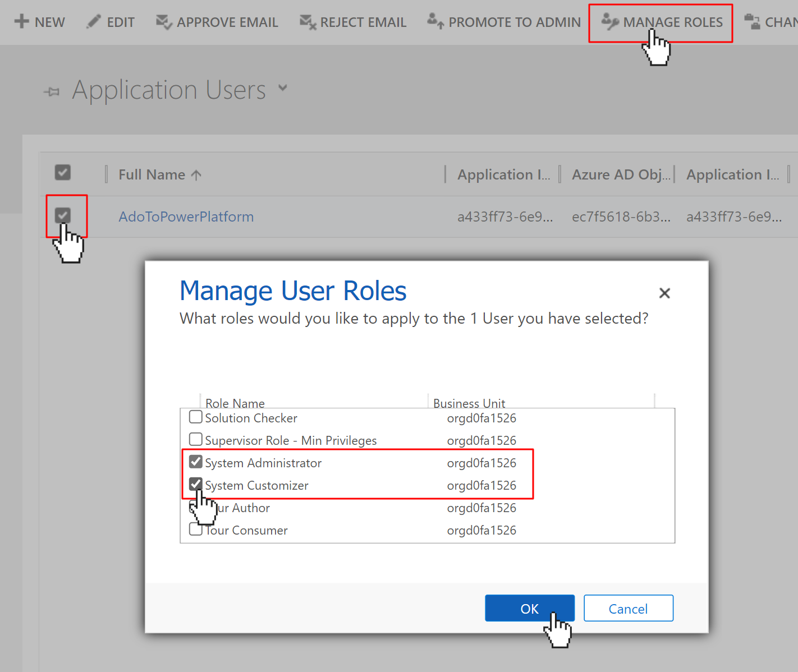This screenshot has height=672, width=798.
Task: Click the pin icon beside Application Users
Action: tap(52, 91)
